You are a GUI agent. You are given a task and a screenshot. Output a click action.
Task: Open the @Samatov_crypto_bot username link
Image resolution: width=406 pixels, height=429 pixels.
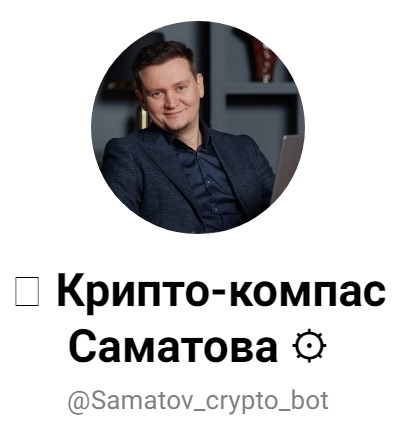point(198,401)
